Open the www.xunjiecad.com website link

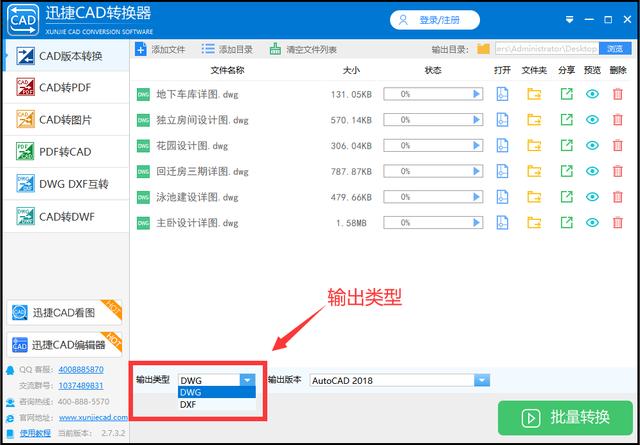[93, 418]
